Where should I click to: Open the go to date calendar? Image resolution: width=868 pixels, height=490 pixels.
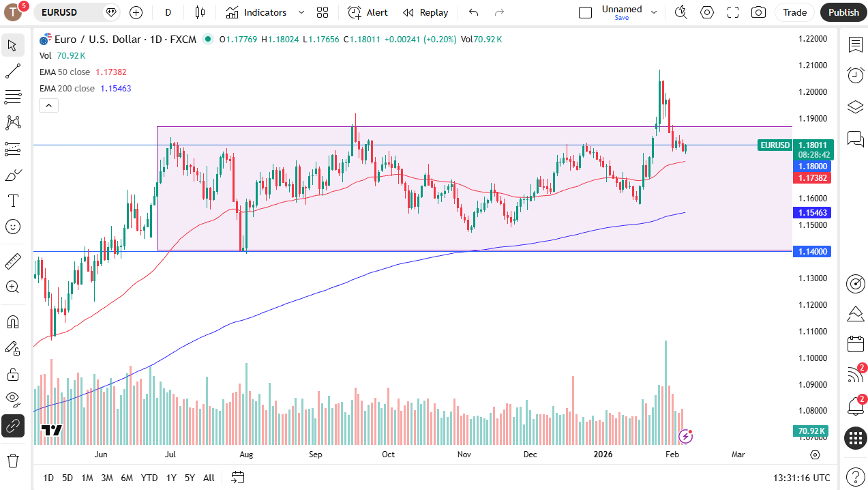click(x=237, y=477)
